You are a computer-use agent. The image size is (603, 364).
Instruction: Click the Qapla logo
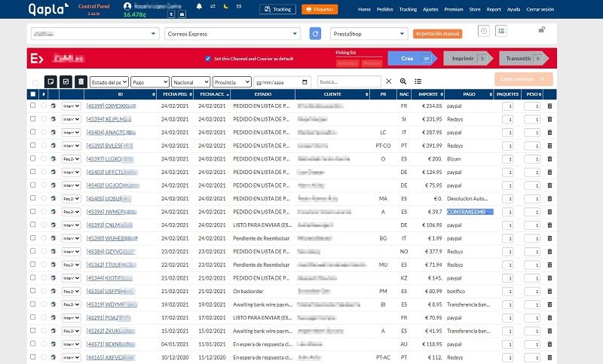[48, 9]
